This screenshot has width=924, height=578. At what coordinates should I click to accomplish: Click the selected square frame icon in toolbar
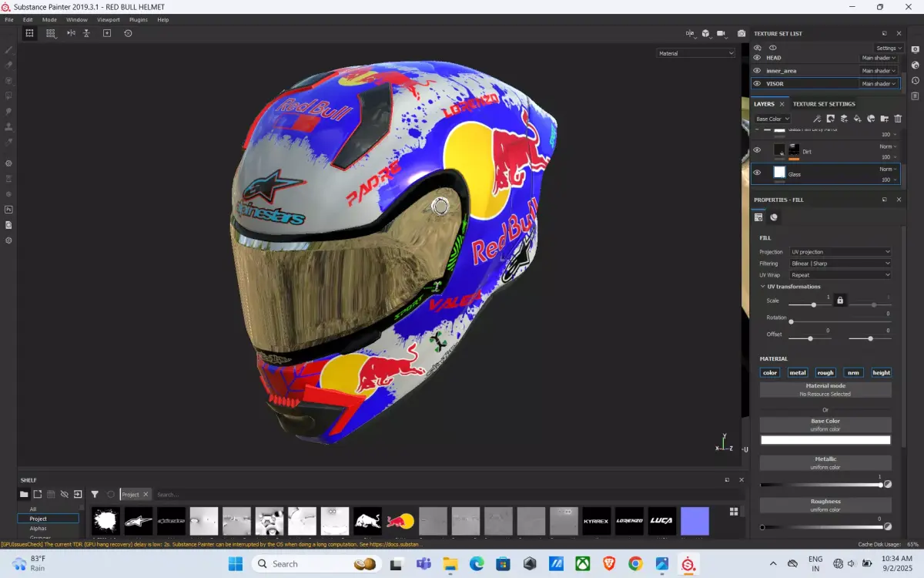pyautogui.click(x=29, y=33)
